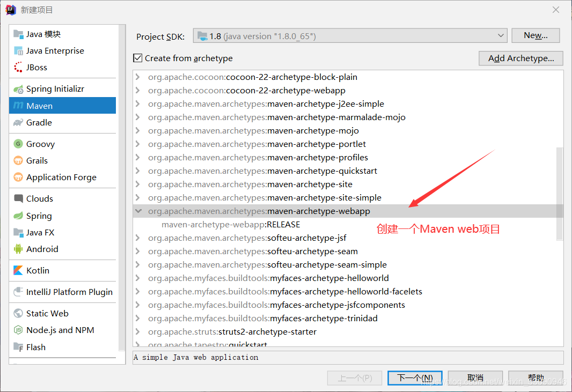Select Kotlin project type
572x392 pixels.
tap(62, 270)
